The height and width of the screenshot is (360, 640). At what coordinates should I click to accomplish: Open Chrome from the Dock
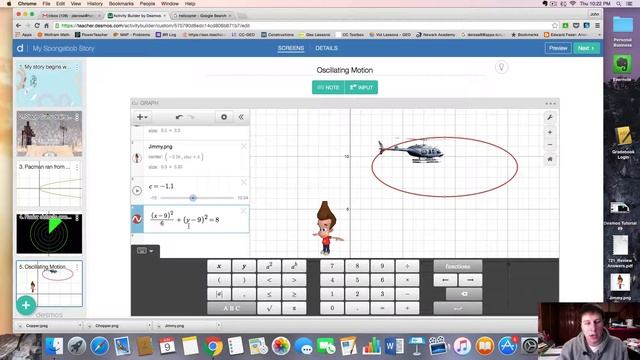(212, 347)
